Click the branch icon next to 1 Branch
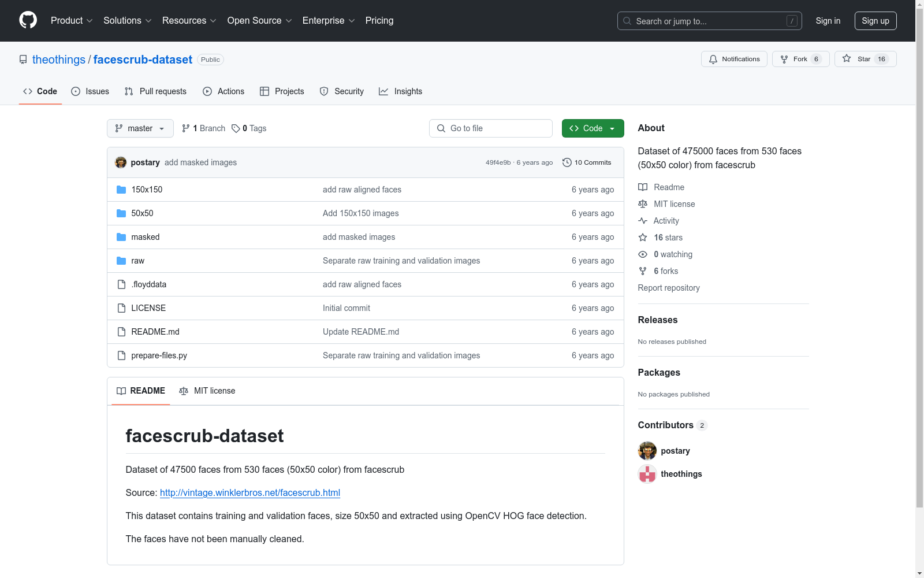Screen dimensions: 924x578 click(x=186, y=128)
